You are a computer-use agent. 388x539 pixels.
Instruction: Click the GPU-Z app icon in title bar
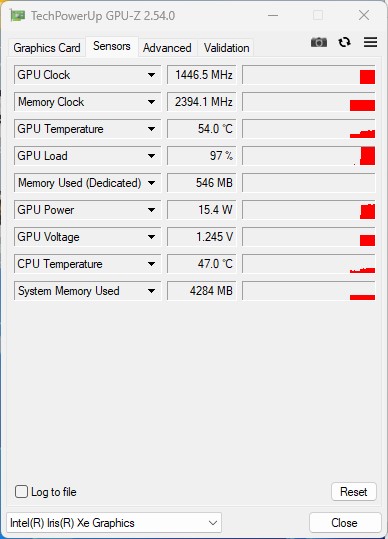(17, 16)
